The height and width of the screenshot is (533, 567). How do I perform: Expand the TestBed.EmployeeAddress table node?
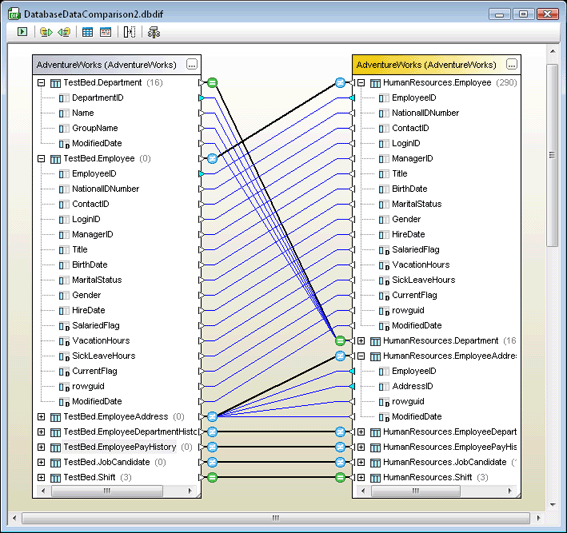(41, 417)
